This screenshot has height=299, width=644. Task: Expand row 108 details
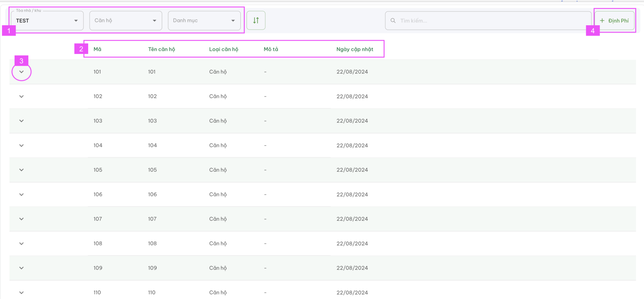click(21, 243)
